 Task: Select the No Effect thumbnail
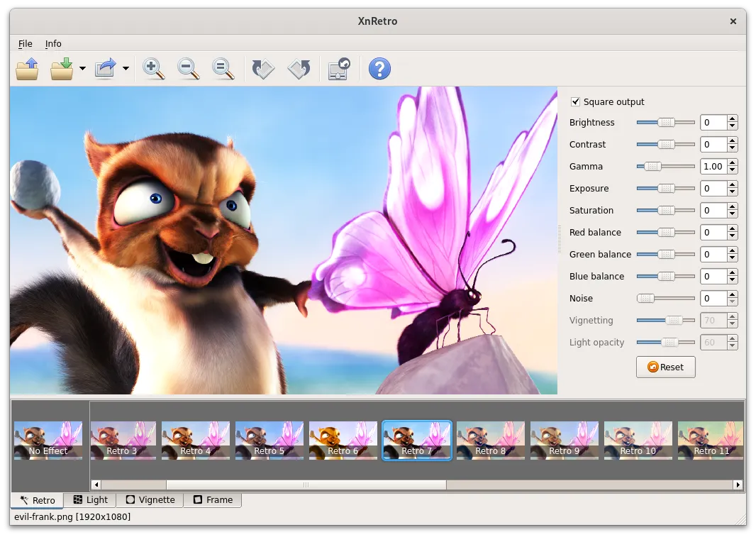click(48, 441)
